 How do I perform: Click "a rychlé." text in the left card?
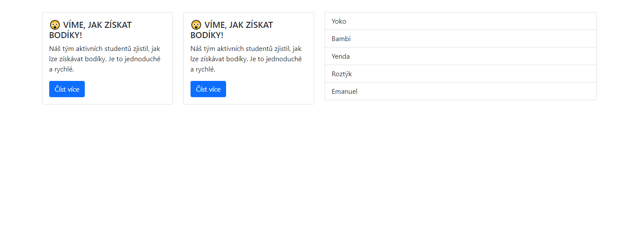(62, 69)
